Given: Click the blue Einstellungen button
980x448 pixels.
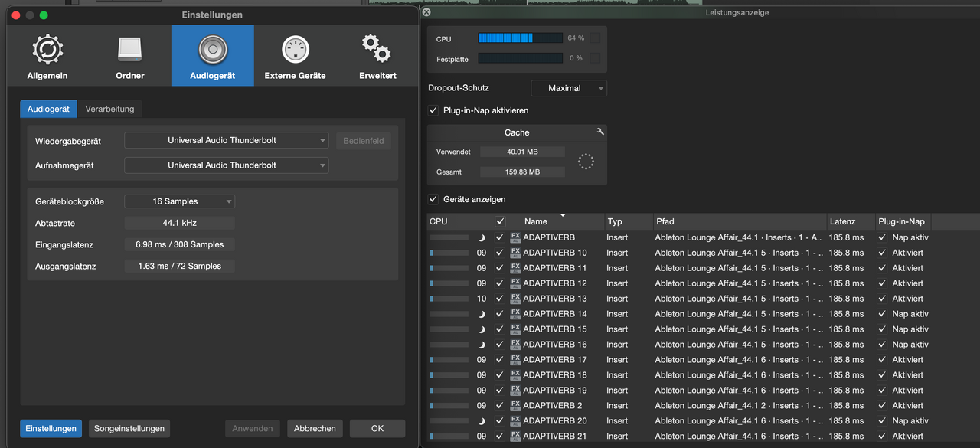Looking at the screenshot, I should pyautogui.click(x=51, y=428).
